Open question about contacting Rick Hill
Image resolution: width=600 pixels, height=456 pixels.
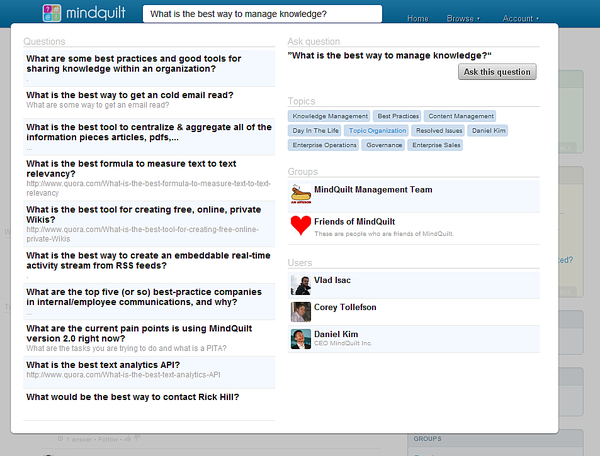(132, 397)
